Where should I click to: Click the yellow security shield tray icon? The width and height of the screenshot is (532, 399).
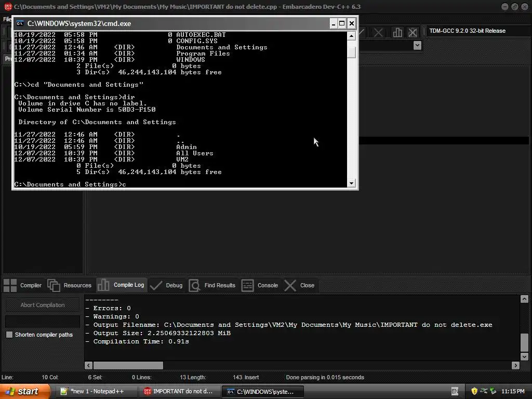pyautogui.click(x=474, y=391)
